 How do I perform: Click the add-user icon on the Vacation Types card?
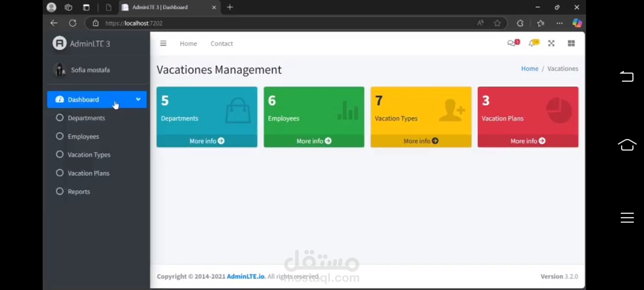(x=452, y=110)
